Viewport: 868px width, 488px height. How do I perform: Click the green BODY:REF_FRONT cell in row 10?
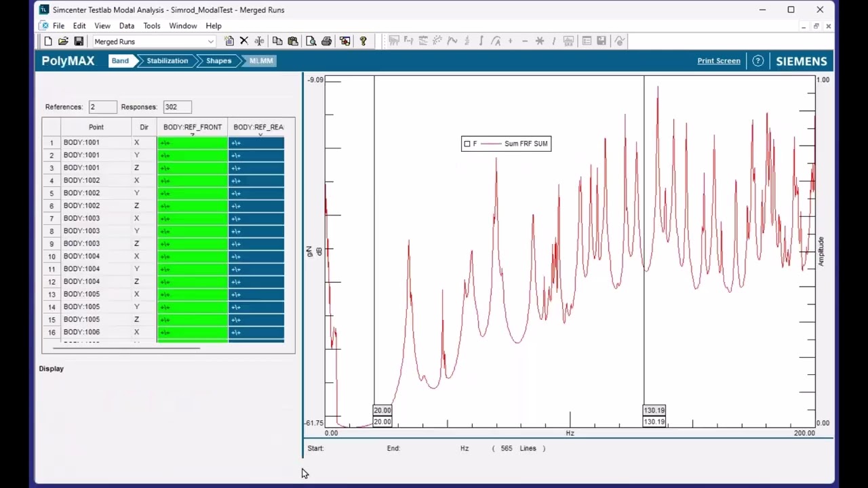pos(193,257)
